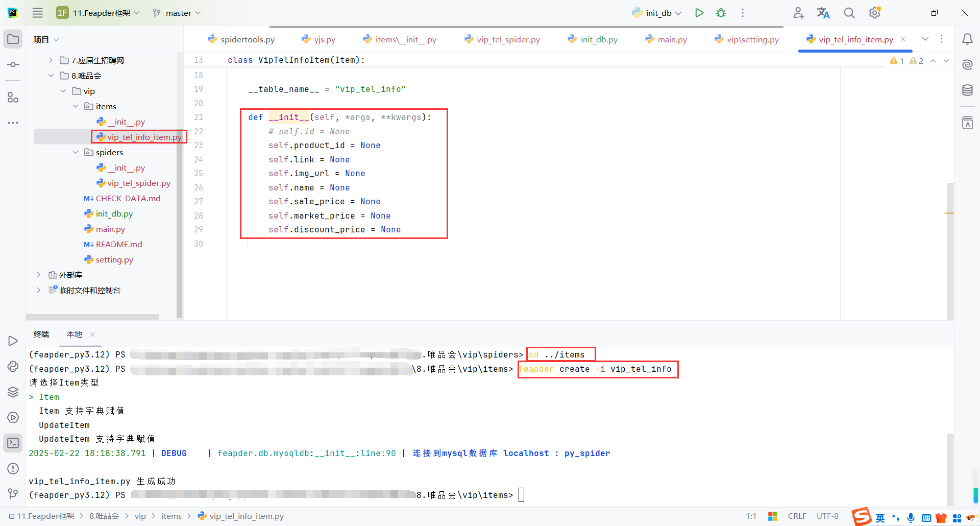Image resolution: width=980 pixels, height=526 pixels.
Task: Open the Commit tool window icon
Action: click(x=13, y=64)
